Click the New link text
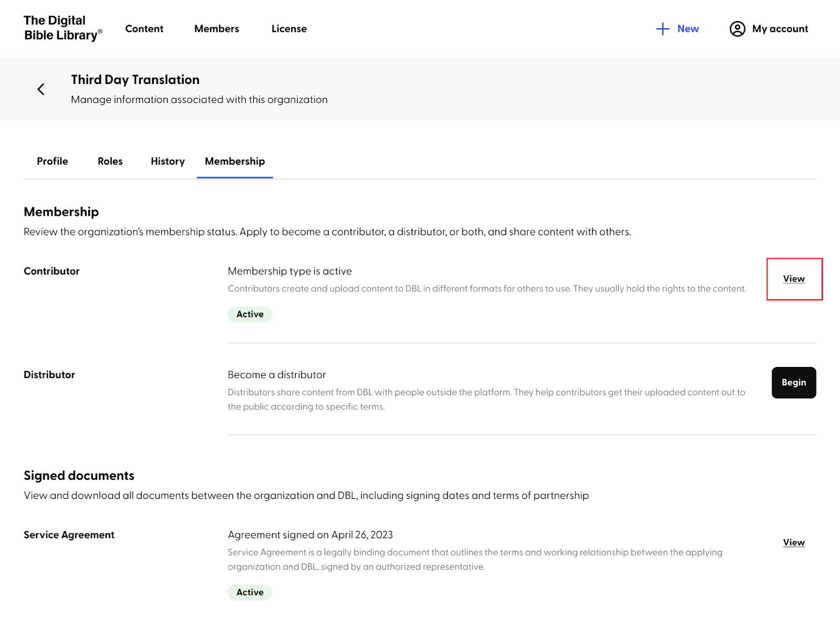The height and width of the screenshot is (631, 840). pyautogui.click(x=688, y=29)
